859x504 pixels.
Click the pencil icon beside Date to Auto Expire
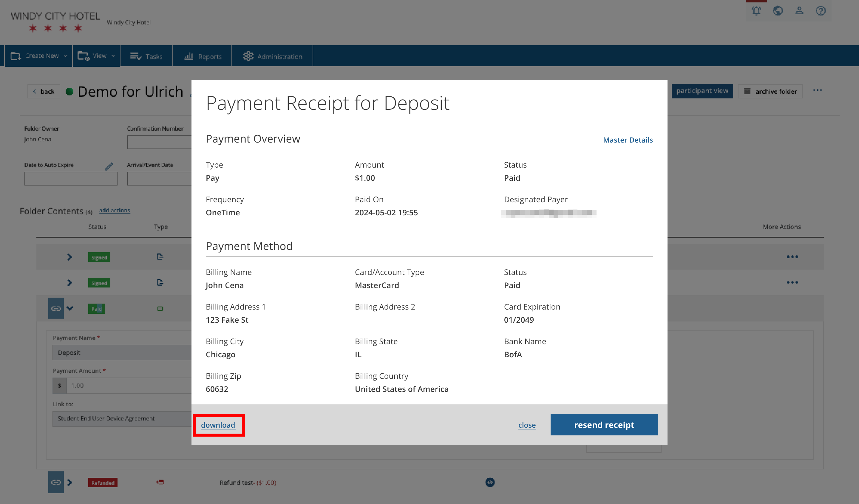pos(109,166)
